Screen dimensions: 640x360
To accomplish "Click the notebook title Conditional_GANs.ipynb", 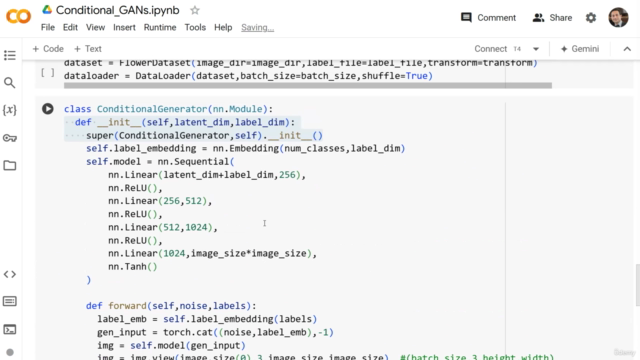I will click(118, 10).
